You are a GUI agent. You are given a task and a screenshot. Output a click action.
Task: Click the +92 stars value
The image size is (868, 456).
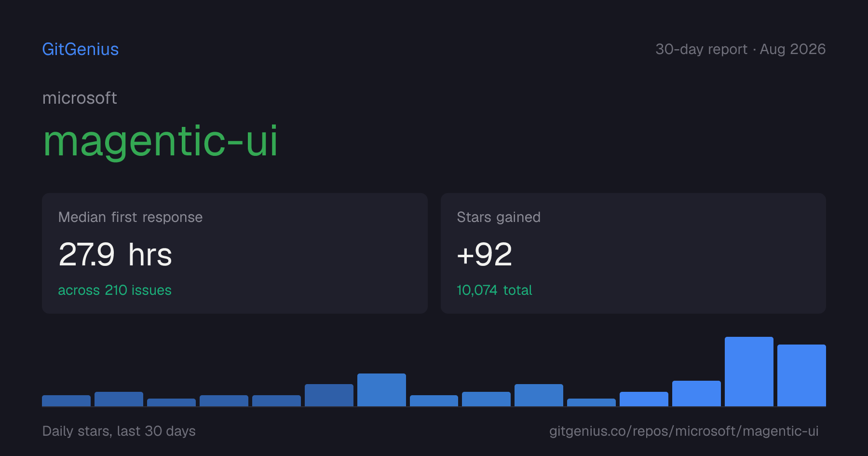point(484,254)
